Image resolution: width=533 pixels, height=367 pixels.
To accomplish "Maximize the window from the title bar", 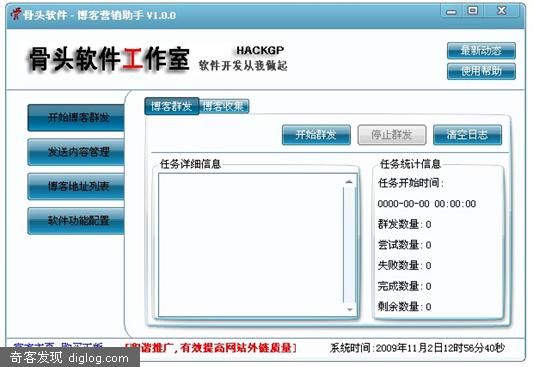I will pyautogui.click(x=473, y=11).
